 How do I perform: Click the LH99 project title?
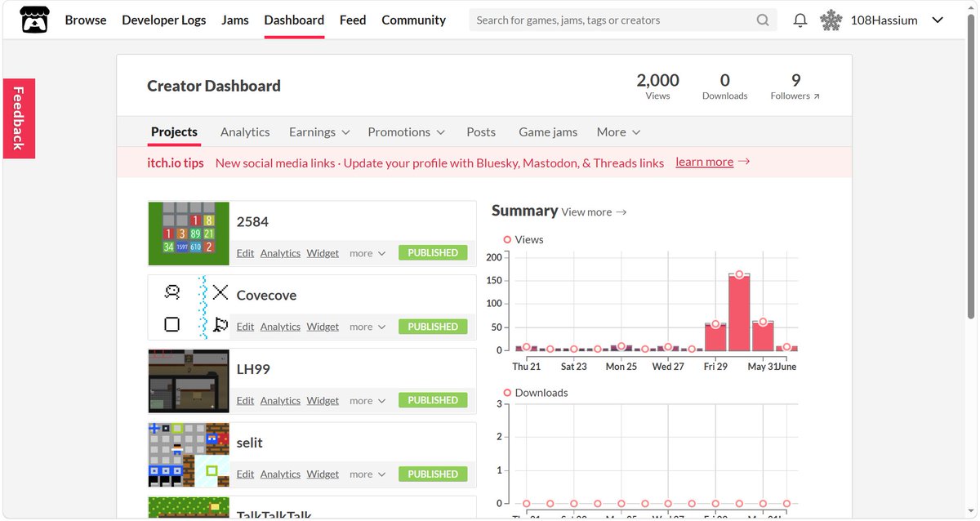(x=253, y=369)
